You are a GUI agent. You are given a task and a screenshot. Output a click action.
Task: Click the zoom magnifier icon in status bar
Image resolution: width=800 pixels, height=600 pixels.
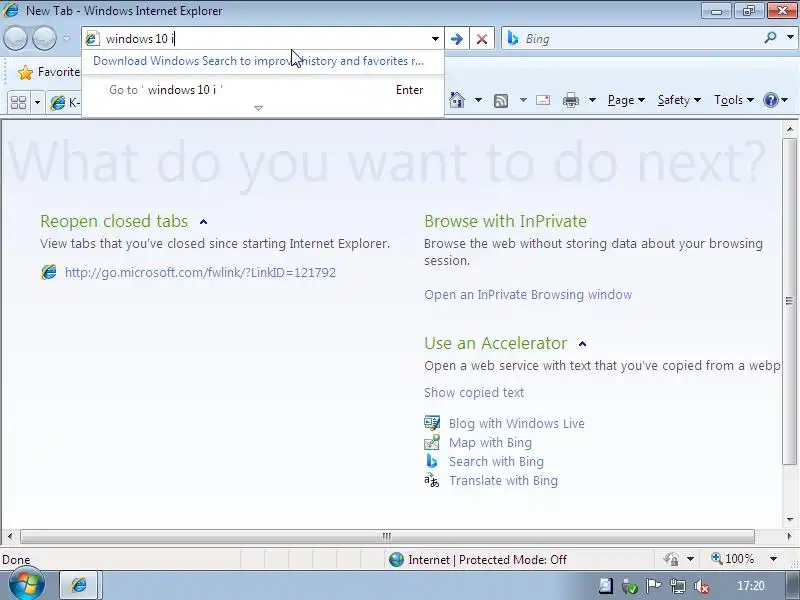717,559
